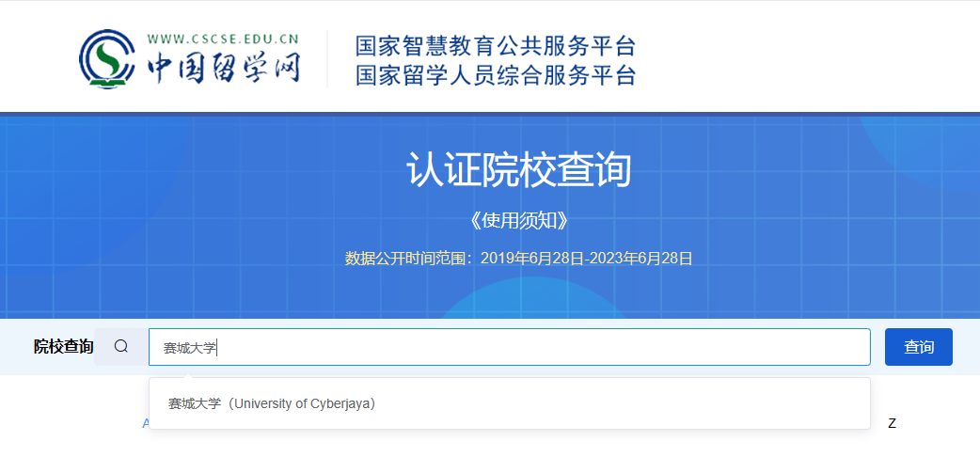Click the CSCSE green globe logo
The height and width of the screenshot is (457, 980).
107,58
